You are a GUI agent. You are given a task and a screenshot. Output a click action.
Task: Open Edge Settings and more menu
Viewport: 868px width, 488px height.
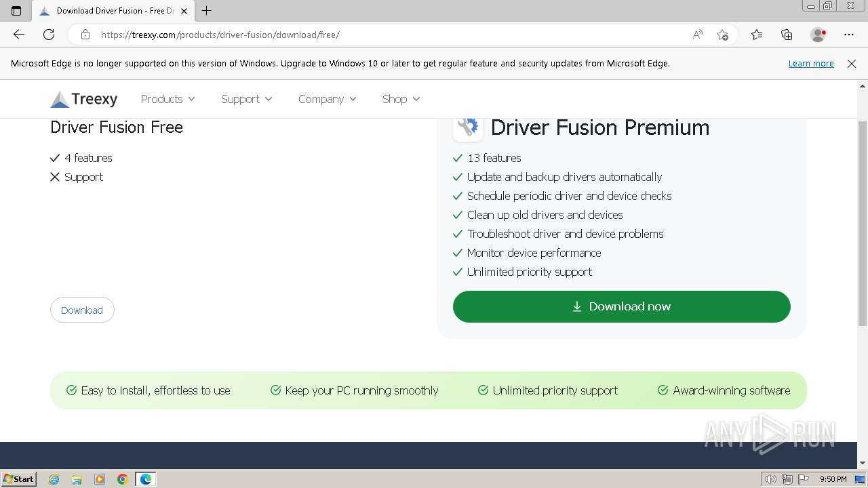[x=849, y=35]
